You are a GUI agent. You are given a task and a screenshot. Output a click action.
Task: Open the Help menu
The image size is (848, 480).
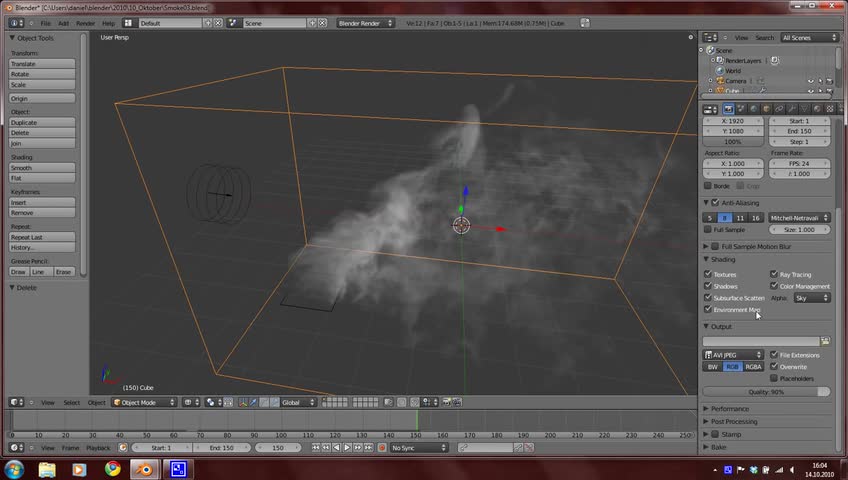[x=108, y=23]
